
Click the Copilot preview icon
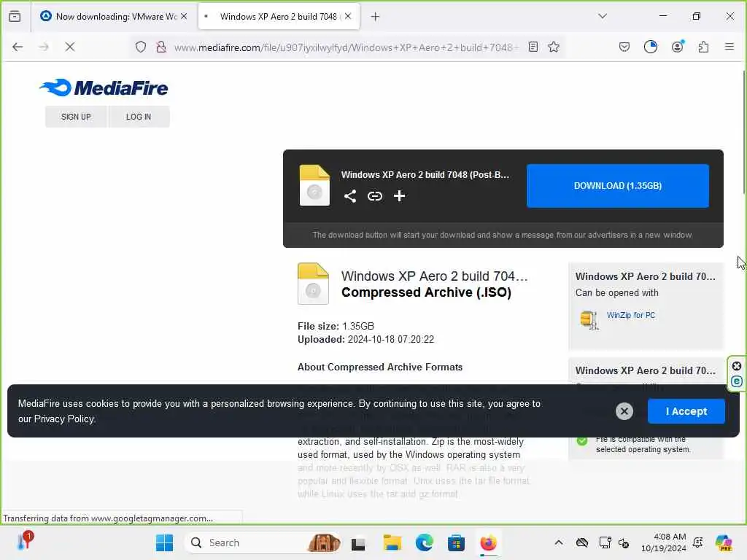724,542
